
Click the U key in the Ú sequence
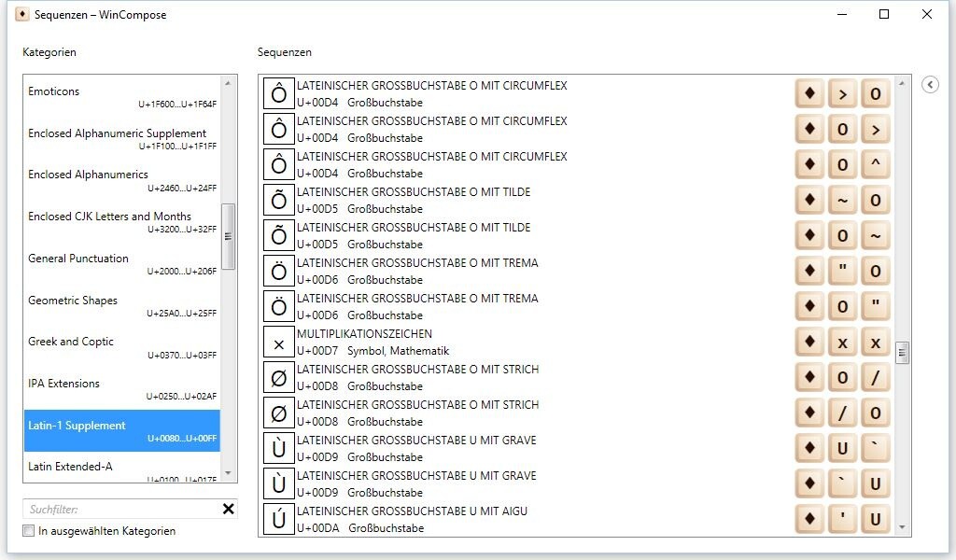tap(876, 519)
